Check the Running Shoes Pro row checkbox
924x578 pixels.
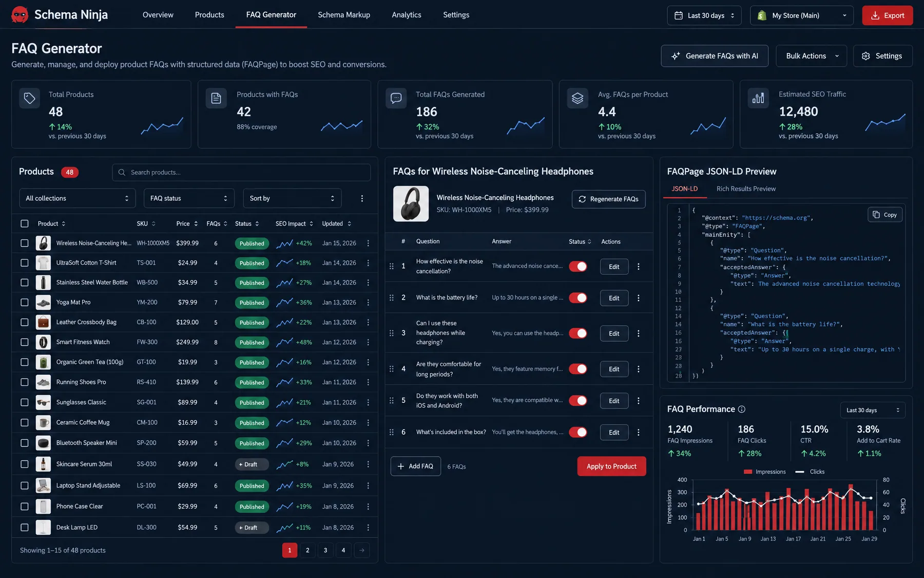25,382
